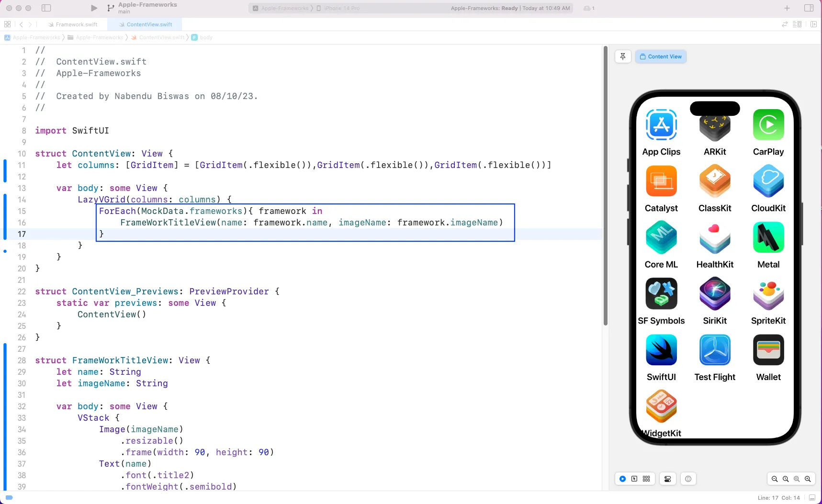822x504 pixels.
Task: Open the cloud issue indicator showing 1
Action: (x=589, y=8)
